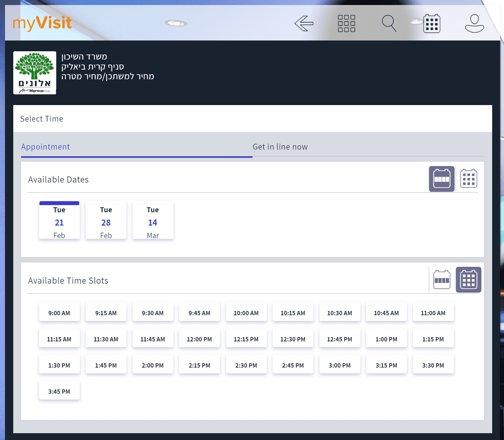This screenshot has width=504, height=440.
Task: Open my appointments calendar icon in header
Action: pyautogui.click(x=432, y=24)
